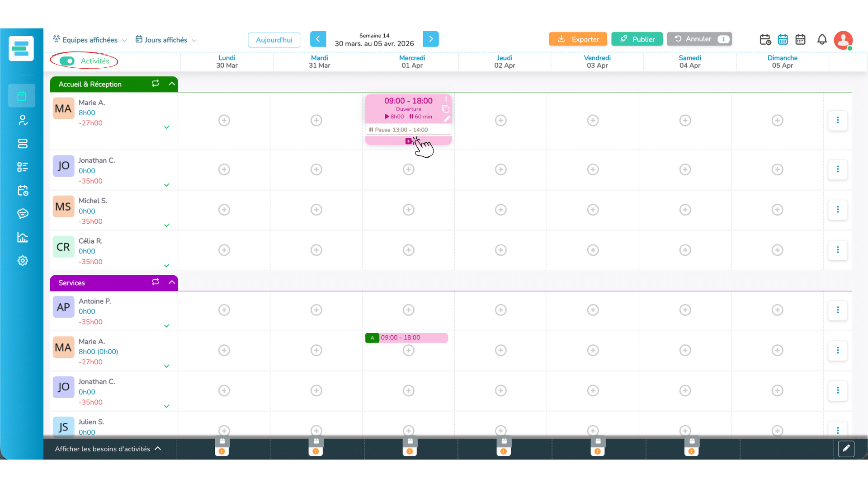Image resolution: width=868 pixels, height=488 pixels.
Task: Open the Equipes affichées dropdown
Action: click(90, 40)
